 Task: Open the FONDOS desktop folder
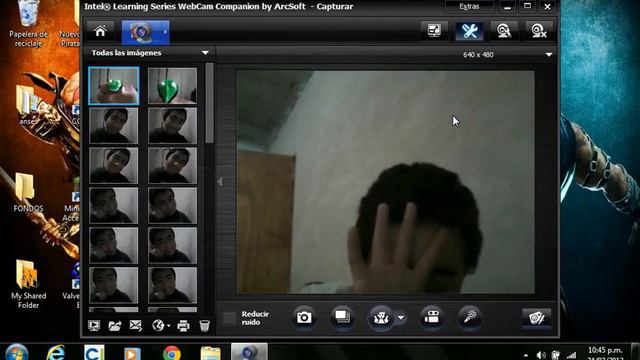click(28, 193)
